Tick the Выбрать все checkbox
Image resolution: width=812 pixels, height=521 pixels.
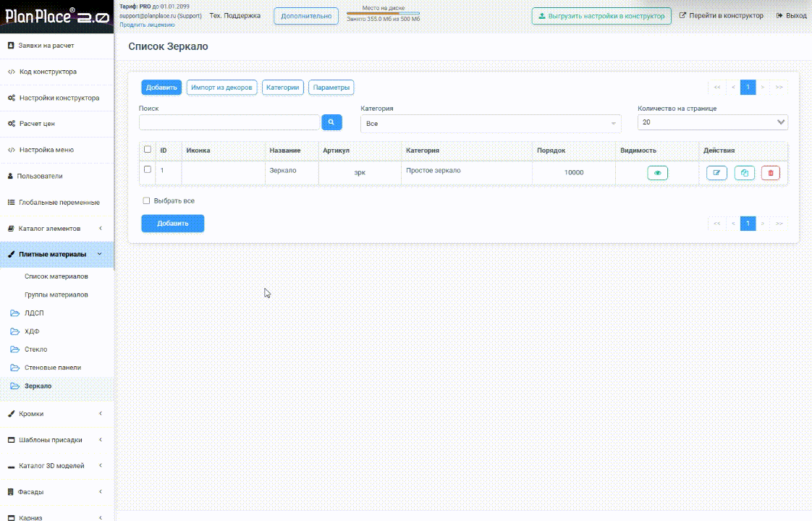(x=146, y=200)
